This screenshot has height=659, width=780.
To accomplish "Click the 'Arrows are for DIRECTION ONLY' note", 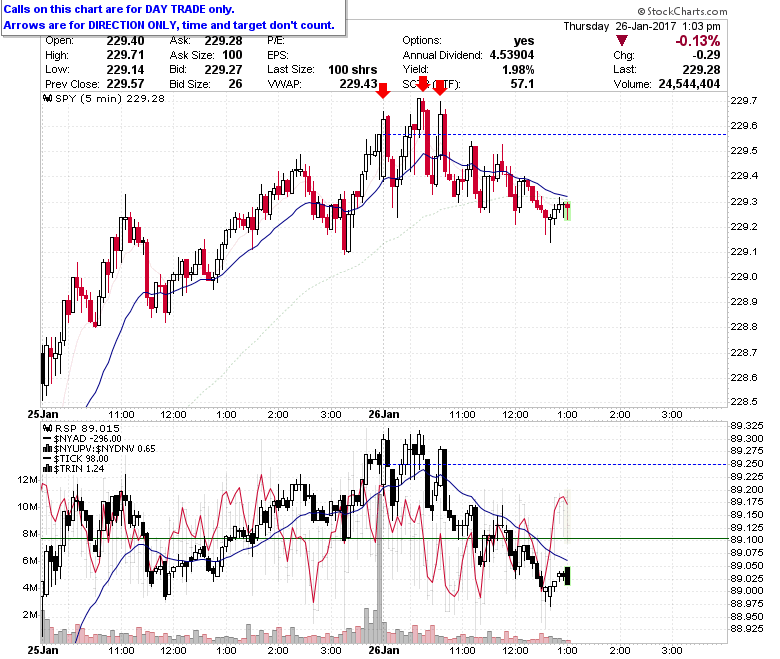I will [x=169, y=25].
